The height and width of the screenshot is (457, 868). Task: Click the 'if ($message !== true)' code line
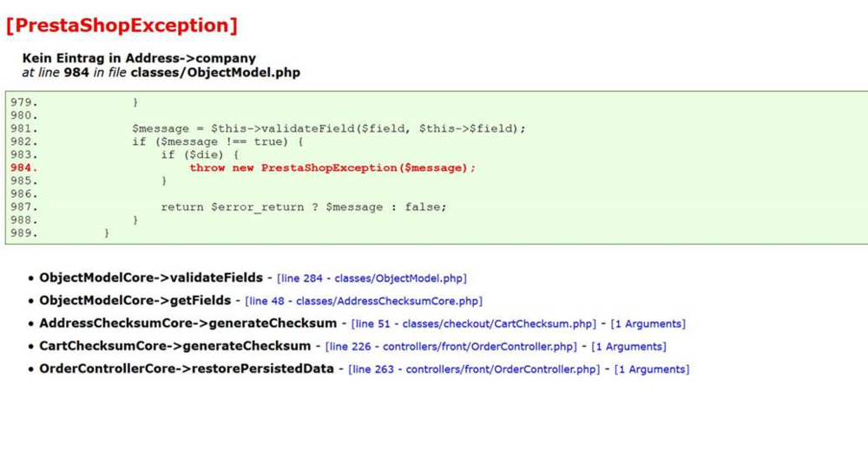pyautogui.click(x=218, y=141)
